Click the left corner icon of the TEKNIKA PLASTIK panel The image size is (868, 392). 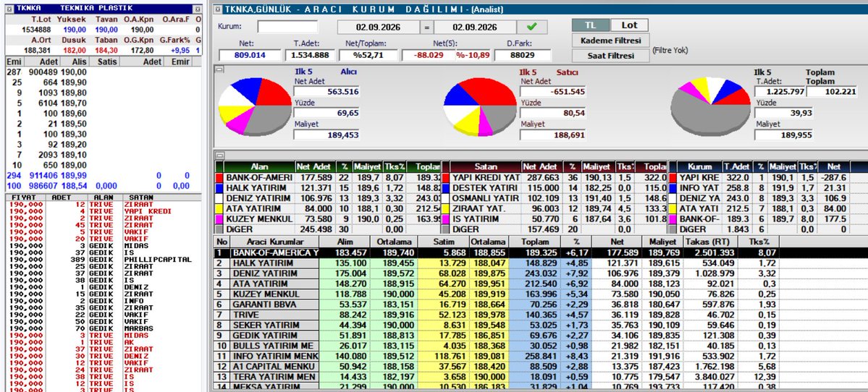[x=10, y=9]
